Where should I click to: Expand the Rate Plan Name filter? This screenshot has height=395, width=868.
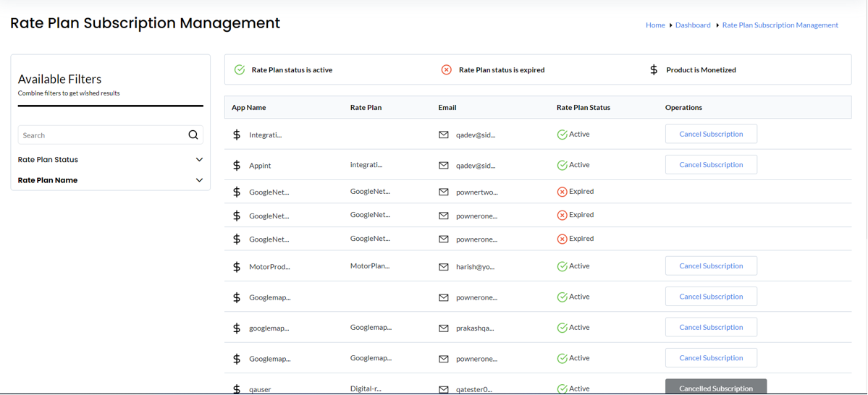(111, 180)
